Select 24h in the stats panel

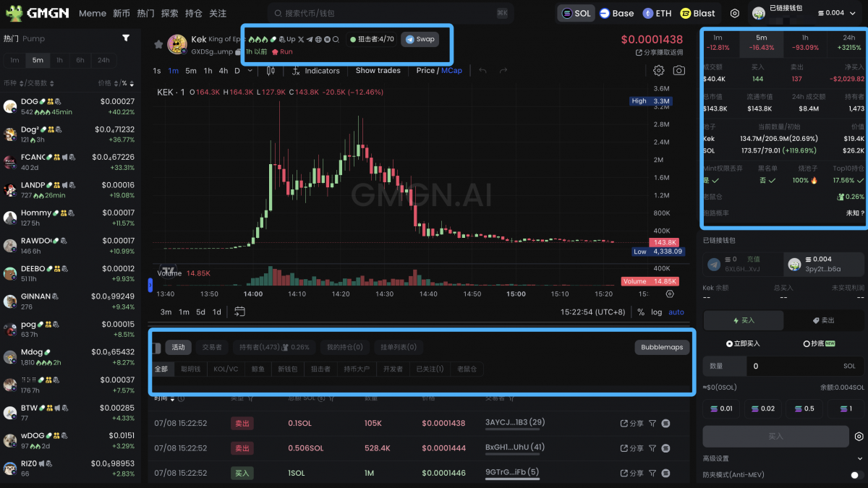(848, 43)
